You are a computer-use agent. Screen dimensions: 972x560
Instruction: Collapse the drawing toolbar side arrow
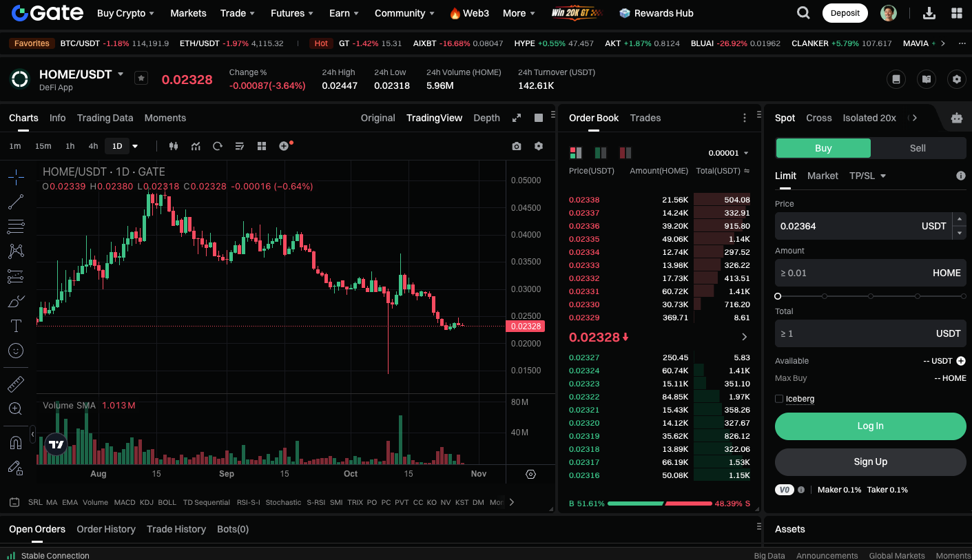(x=32, y=434)
